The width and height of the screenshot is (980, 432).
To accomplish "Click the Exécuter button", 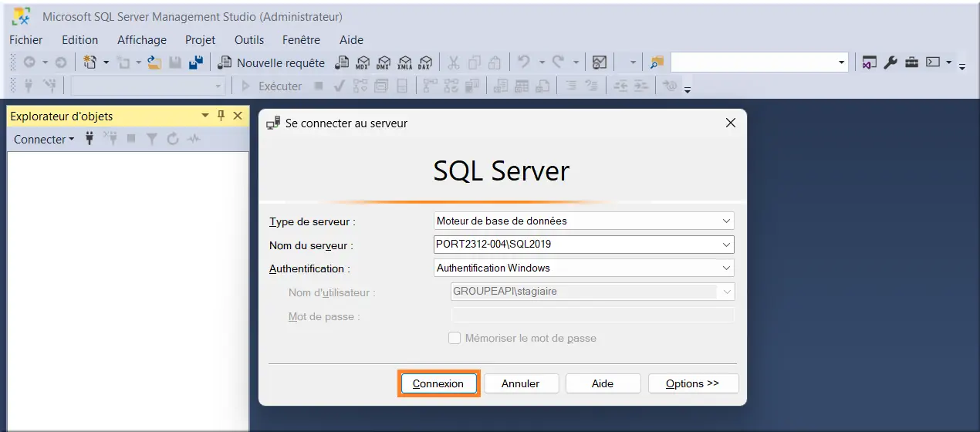I will 272,86.
